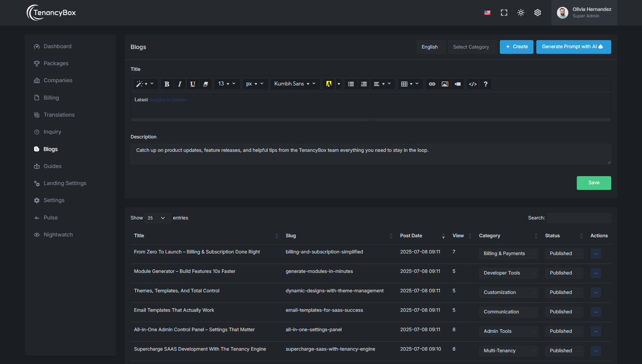Viewport: 642px width, 364px height.
Task: Apply the yellow highlight text color
Action: 329,84
